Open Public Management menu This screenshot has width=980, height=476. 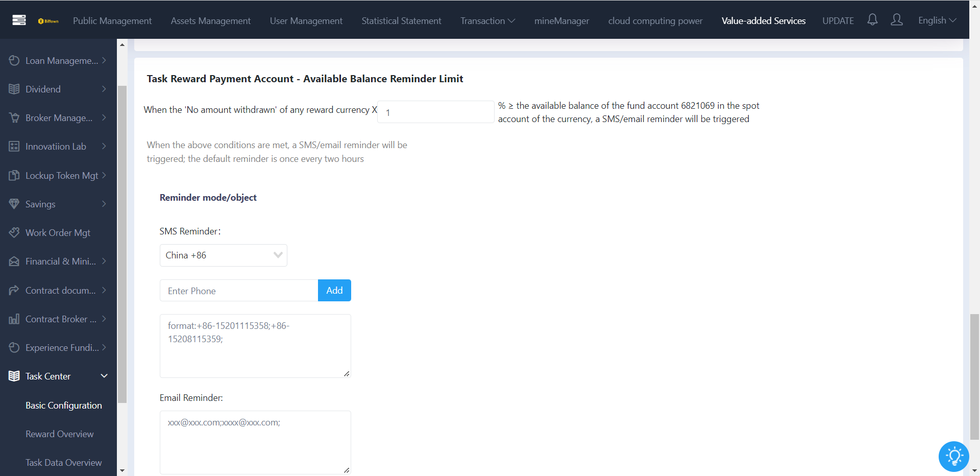coord(112,20)
